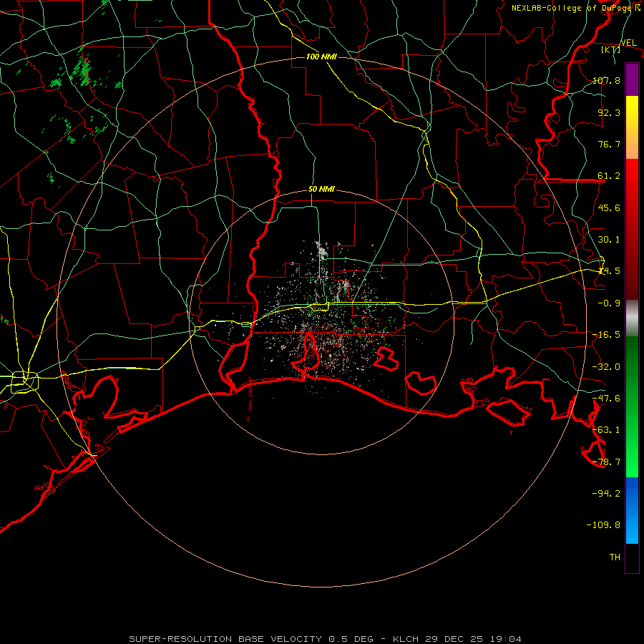Select the -0.9 velocity scale value

pyautogui.click(x=609, y=303)
